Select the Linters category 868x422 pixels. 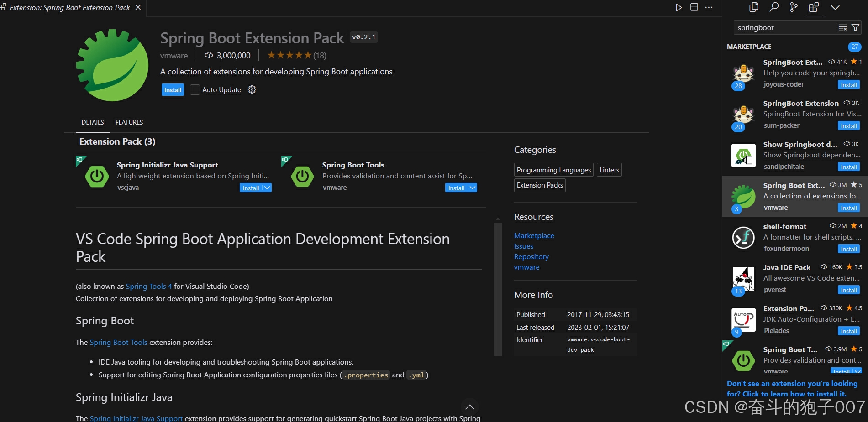click(610, 170)
